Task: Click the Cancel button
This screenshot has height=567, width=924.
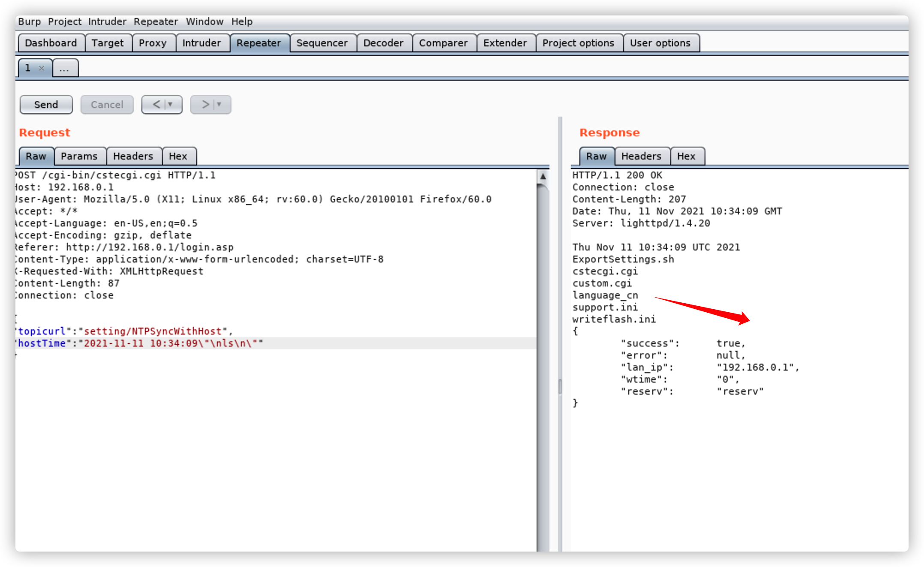Action: coord(107,105)
